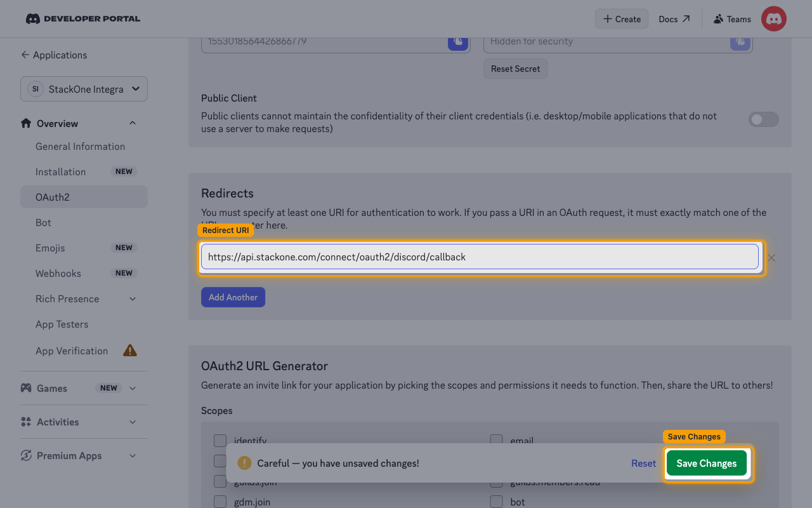Screen dimensions: 812x508
Task: Click the Reset Secret button
Action: pos(515,69)
